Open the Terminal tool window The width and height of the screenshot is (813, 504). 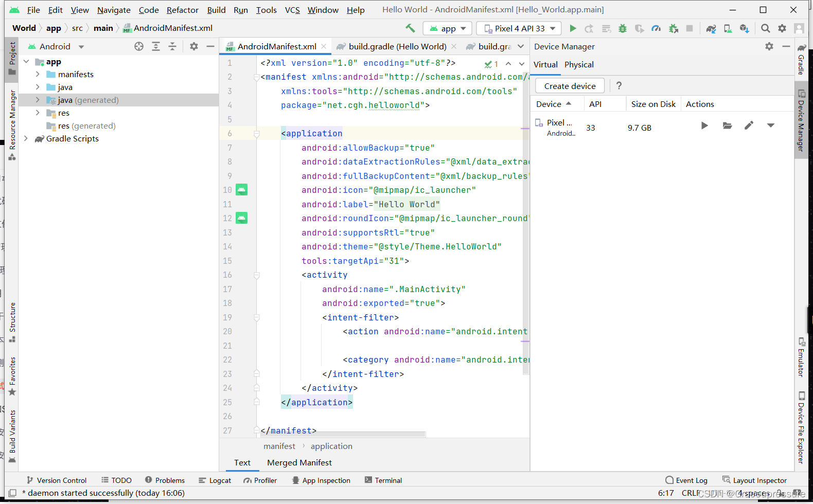(x=383, y=480)
